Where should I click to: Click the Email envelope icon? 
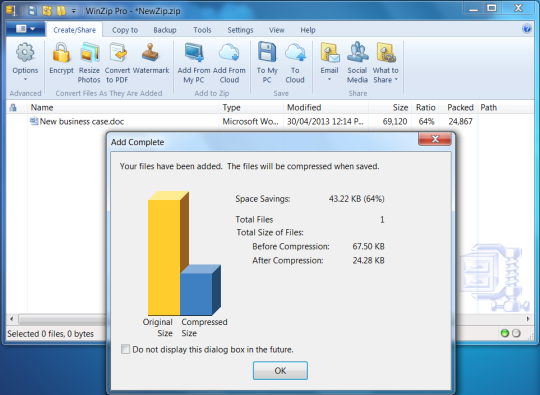(330, 53)
